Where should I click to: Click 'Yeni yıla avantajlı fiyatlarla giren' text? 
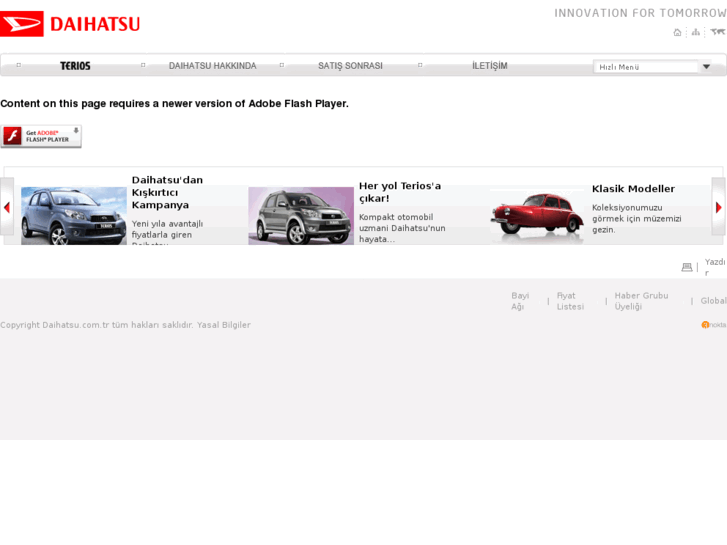coord(167,229)
